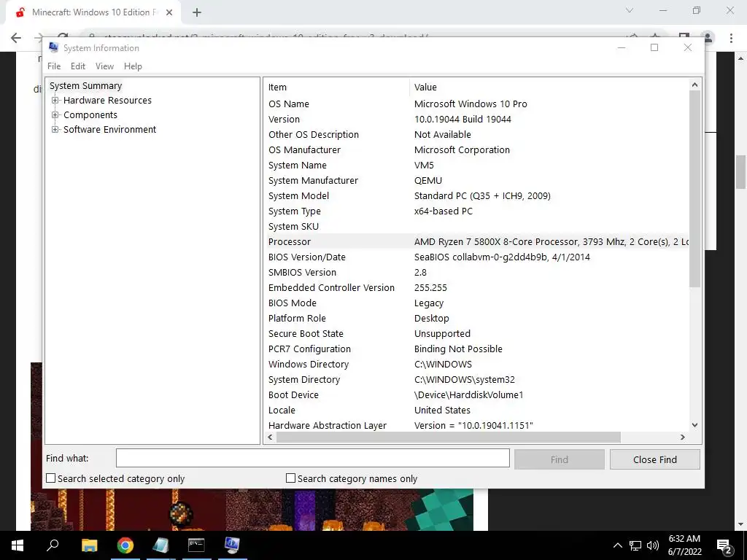Open a new Chrome tab
The width and height of the screenshot is (747, 560).
(197, 13)
